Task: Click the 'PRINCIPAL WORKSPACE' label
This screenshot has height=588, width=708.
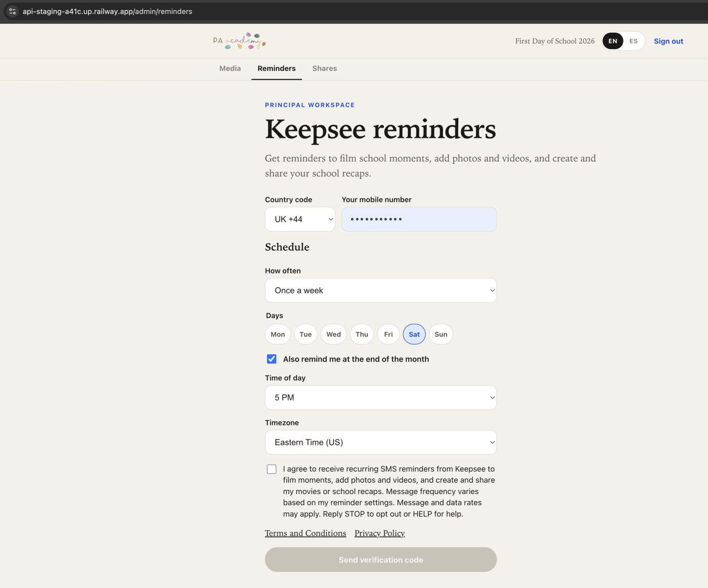Action: (x=310, y=105)
